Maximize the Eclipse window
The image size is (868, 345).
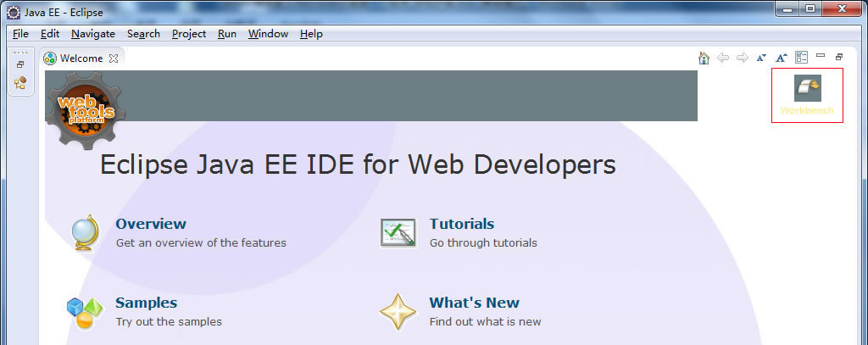point(810,8)
